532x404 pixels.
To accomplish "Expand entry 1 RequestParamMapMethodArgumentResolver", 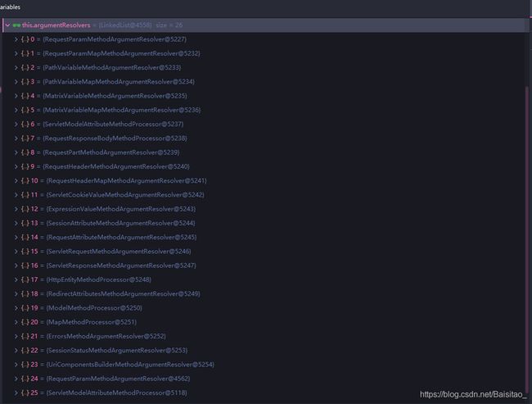I will 16,54.
